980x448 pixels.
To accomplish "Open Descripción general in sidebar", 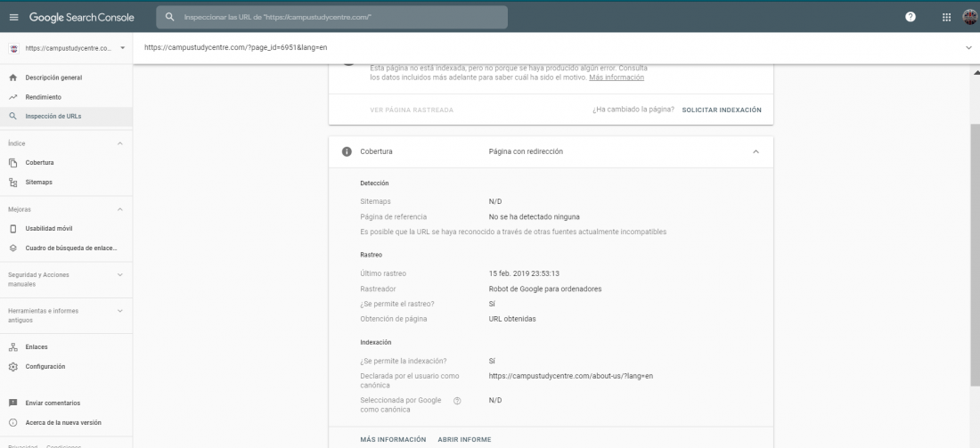I will pyautogui.click(x=66, y=78).
